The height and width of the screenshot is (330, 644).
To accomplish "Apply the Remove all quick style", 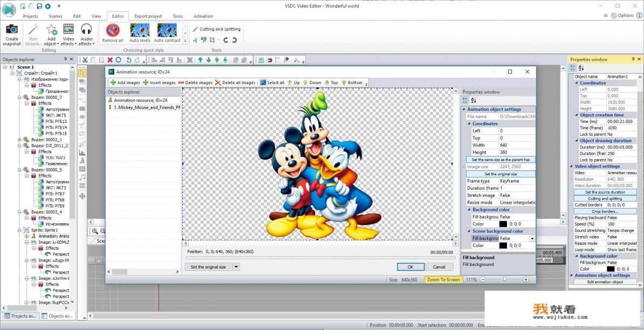I will point(113,33).
